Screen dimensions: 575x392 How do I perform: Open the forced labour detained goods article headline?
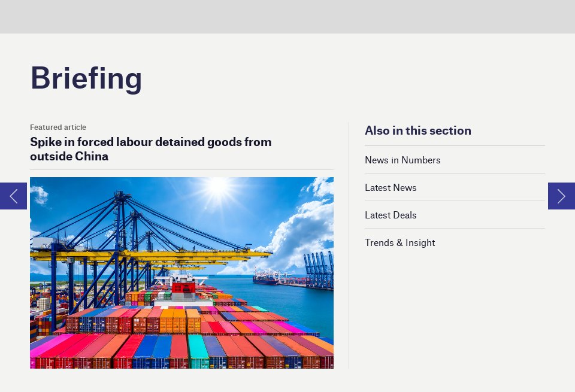tap(150, 149)
